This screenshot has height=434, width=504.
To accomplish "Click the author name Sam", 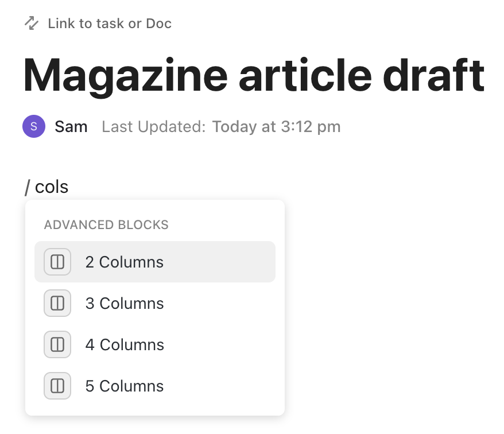I will 71,126.
